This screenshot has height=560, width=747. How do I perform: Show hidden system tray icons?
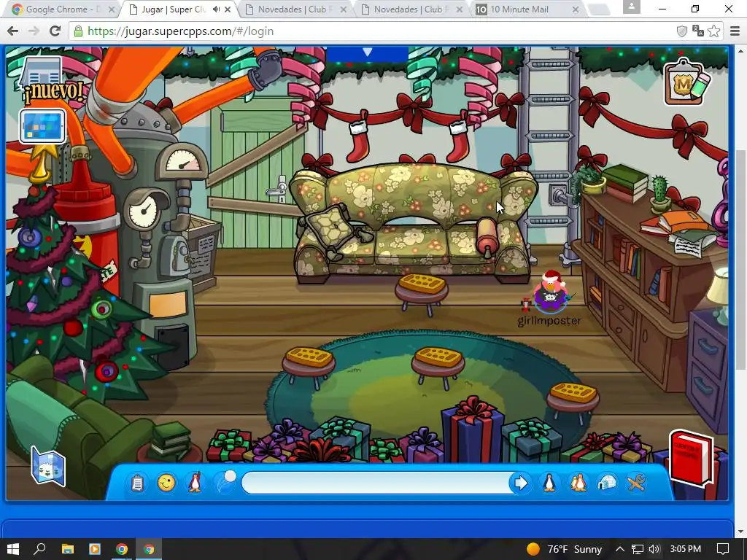click(x=620, y=549)
